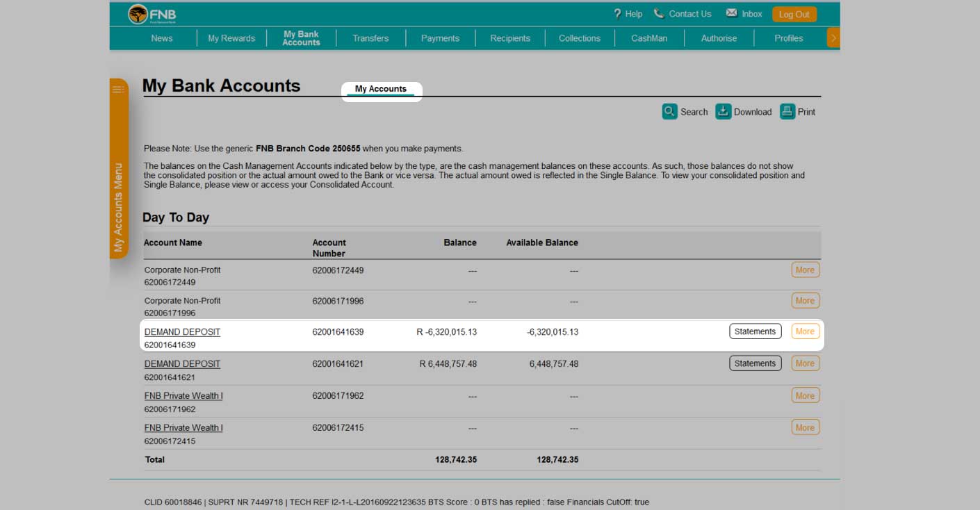Open CashMan menu

pyautogui.click(x=649, y=38)
